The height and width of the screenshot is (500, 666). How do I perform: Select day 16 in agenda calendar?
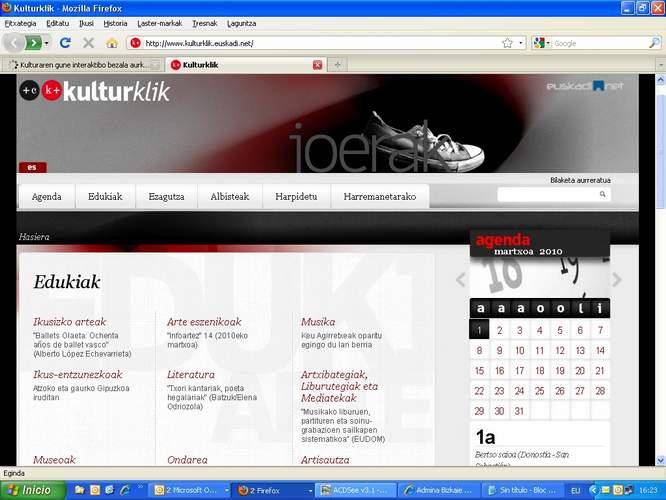tap(500, 370)
